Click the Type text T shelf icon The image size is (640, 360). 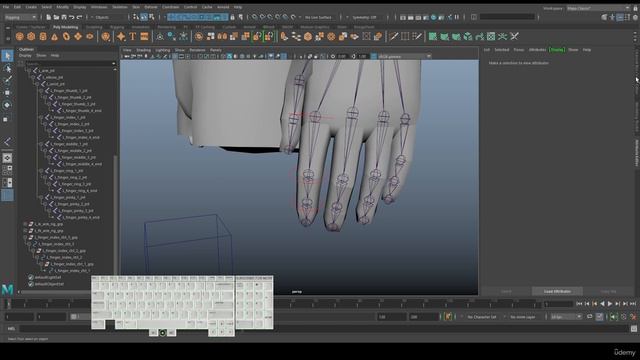tap(133, 37)
